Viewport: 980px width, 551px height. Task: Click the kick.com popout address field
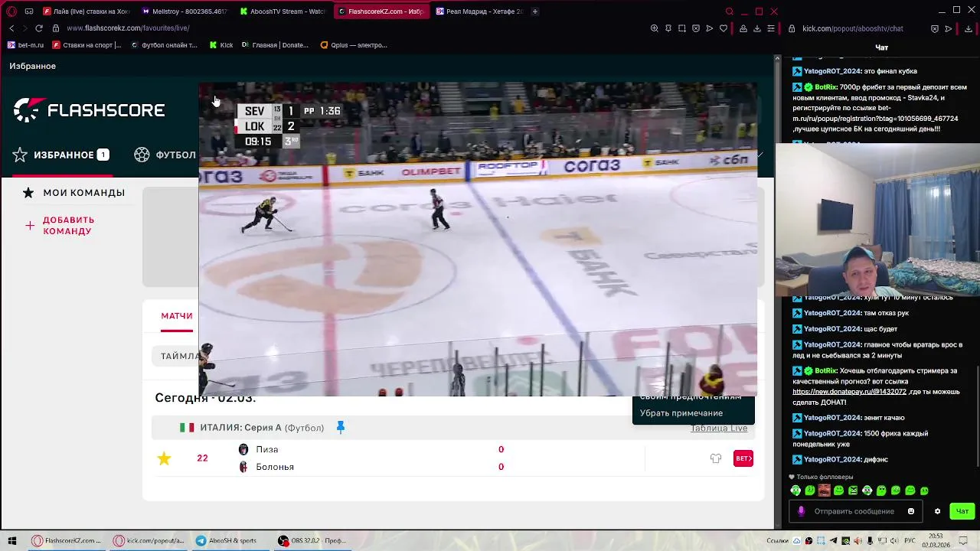pyautogui.click(x=852, y=28)
